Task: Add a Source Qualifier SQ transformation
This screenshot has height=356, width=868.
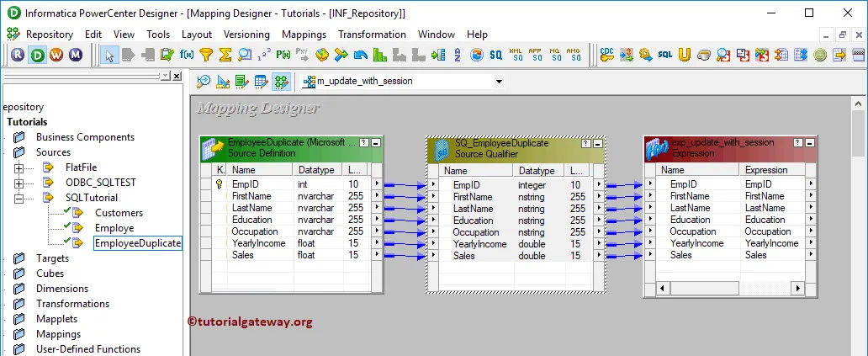Action: [x=496, y=55]
